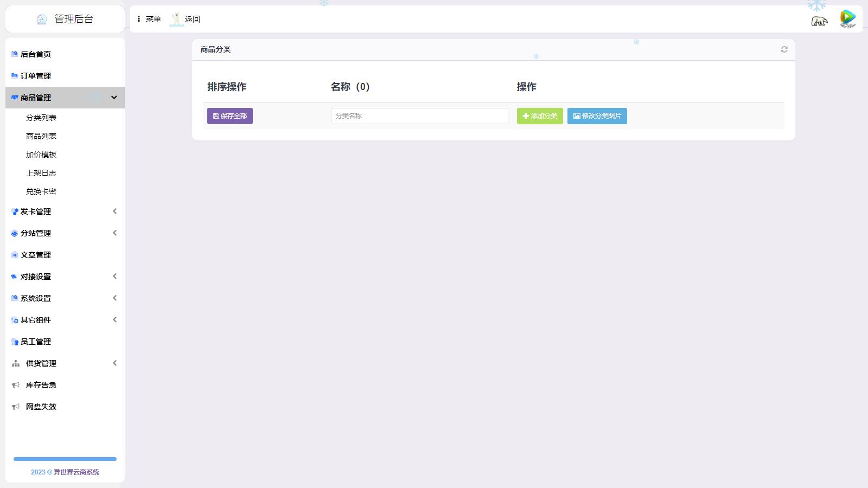Click the 对接设置 sidebar icon
Screen dimensions: 868x488
(x=15, y=277)
